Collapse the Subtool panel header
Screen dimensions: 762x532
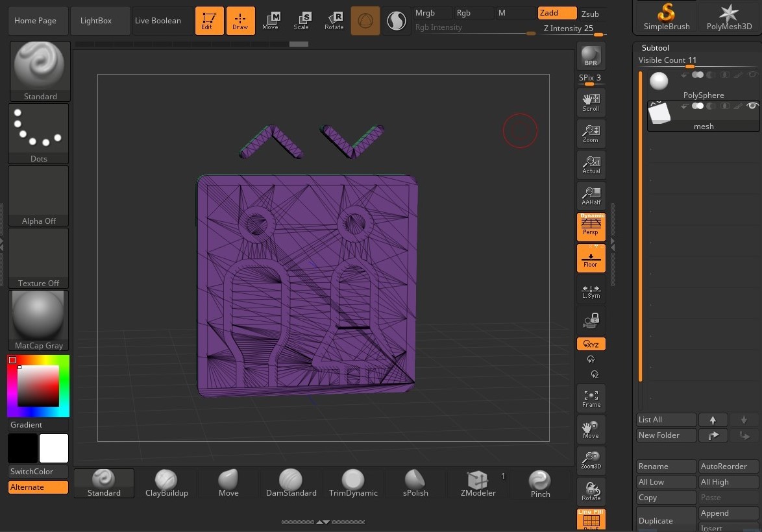point(655,47)
